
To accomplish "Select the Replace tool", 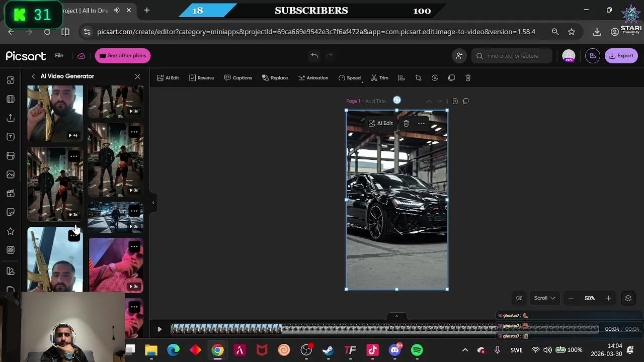I will point(275,78).
